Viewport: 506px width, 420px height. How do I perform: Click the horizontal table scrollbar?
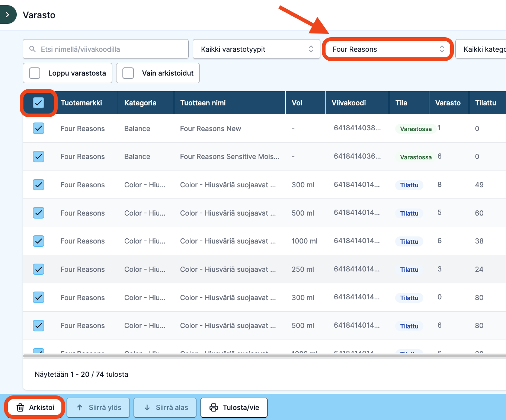(x=264, y=356)
